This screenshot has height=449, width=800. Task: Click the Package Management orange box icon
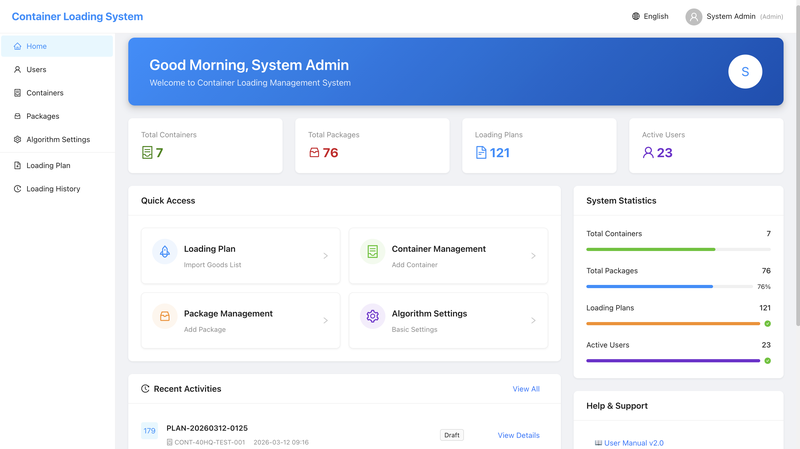pyautogui.click(x=165, y=316)
